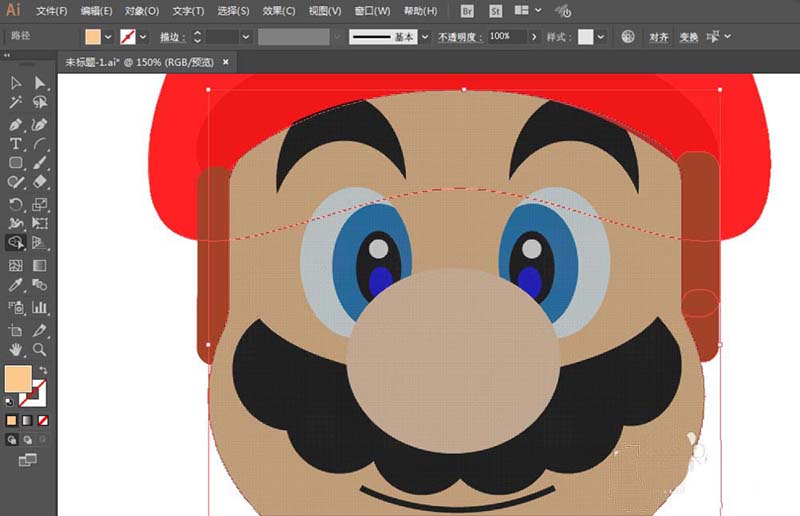The width and height of the screenshot is (800, 516).
Task: Swap fill and stroke colors
Action: tap(43, 370)
